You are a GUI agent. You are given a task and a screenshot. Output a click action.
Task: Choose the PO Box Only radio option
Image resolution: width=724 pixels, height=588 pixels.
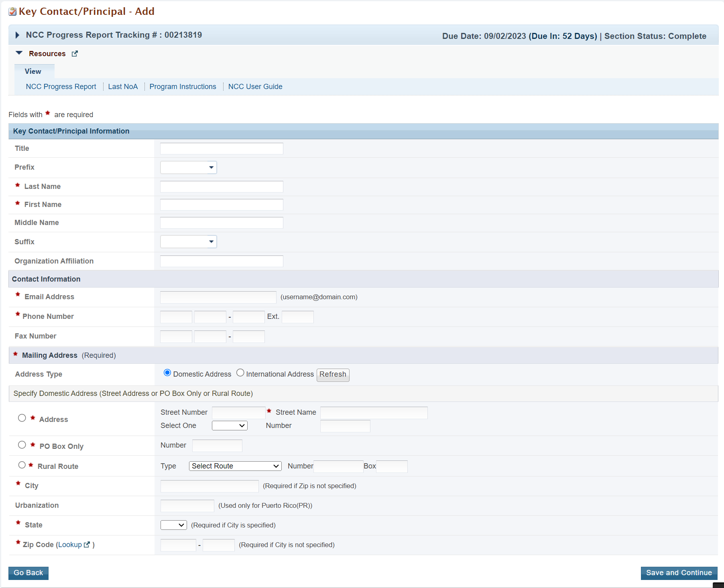click(x=22, y=445)
